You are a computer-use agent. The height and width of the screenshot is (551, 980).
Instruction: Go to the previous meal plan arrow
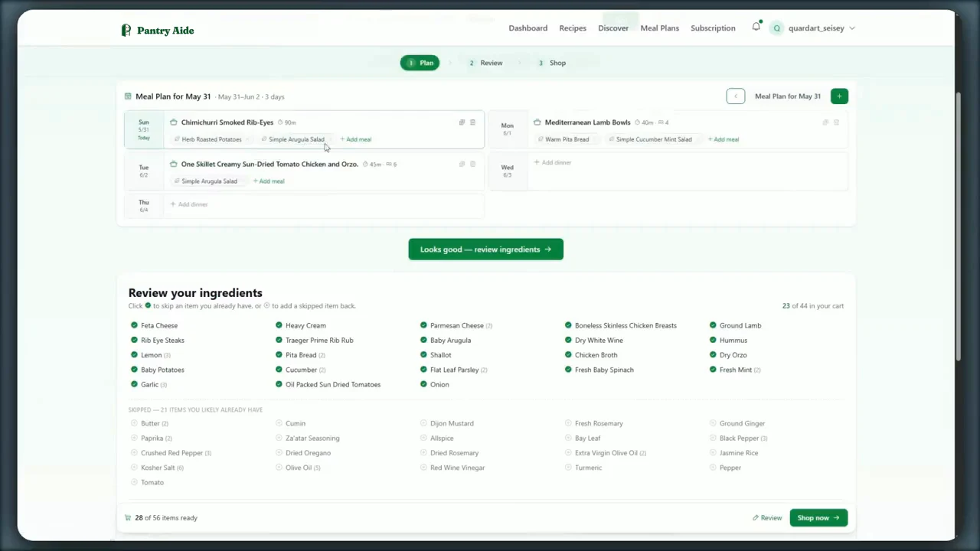click(736, 96)
